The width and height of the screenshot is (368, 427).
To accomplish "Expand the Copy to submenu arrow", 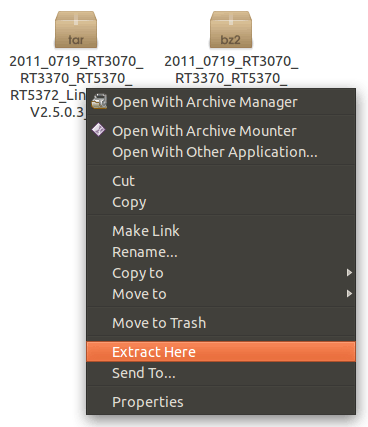I will coord(349,273).
